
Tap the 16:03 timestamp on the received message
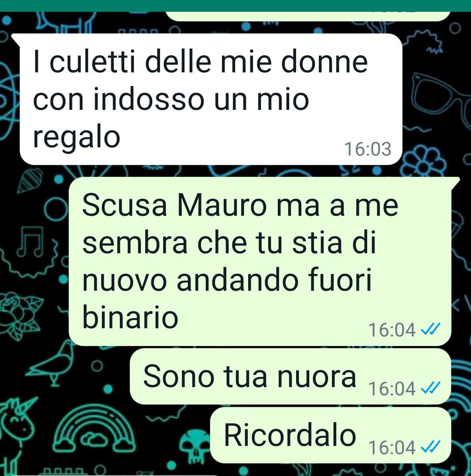point(368,149)
